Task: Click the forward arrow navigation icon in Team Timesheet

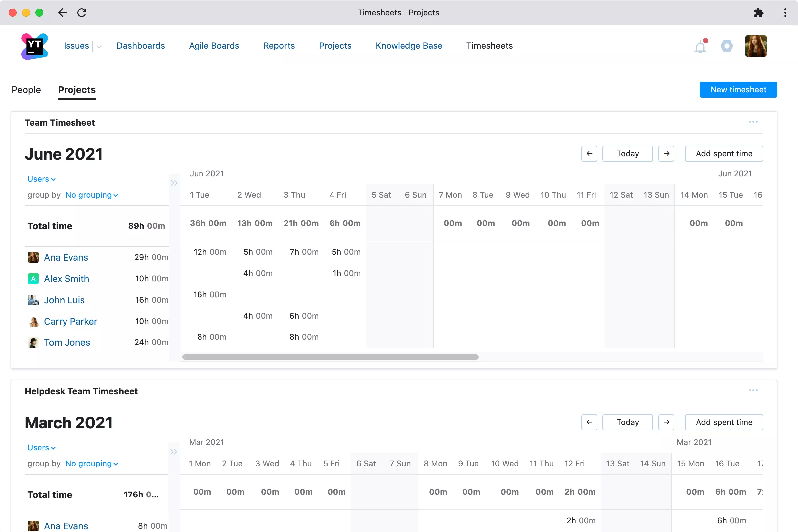Action: coord(666,153)
